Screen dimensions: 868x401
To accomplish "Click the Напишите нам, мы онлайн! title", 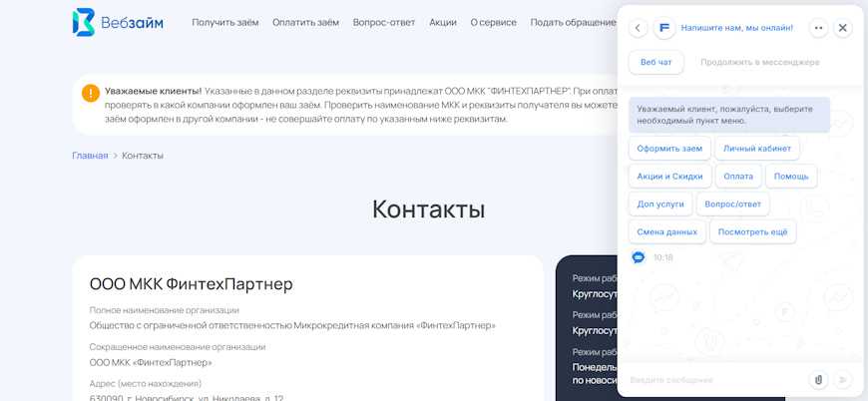I will 737,28.
